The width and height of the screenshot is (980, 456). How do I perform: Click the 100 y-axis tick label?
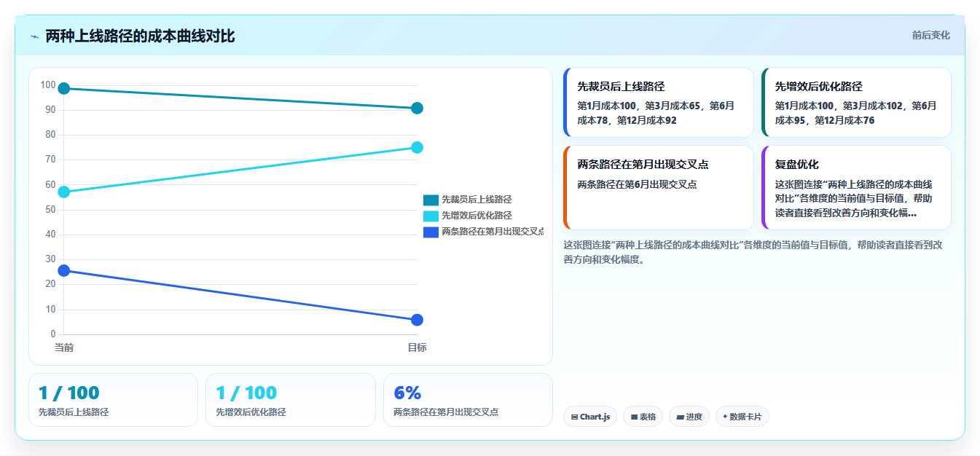click(48, 85)
